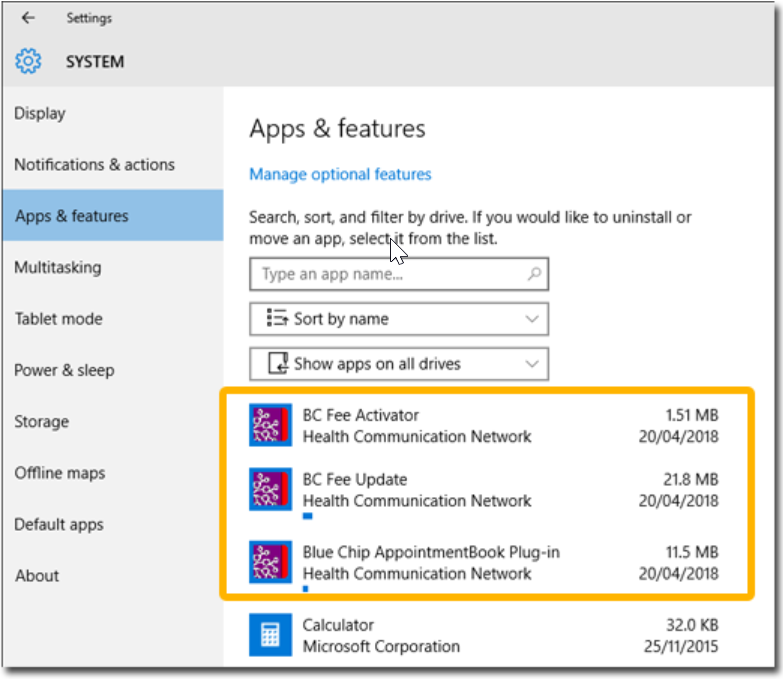Click the magnifier icon in search box
Image resolution: width=783 pixels, height=690 pixels.
(534, 274)
